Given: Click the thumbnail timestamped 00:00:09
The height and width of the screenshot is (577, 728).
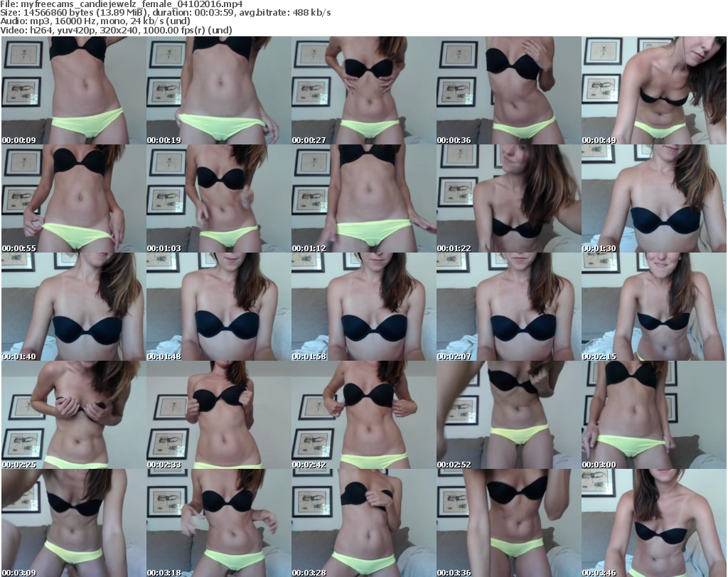Looking at the screenshot, I should (73, 91).
